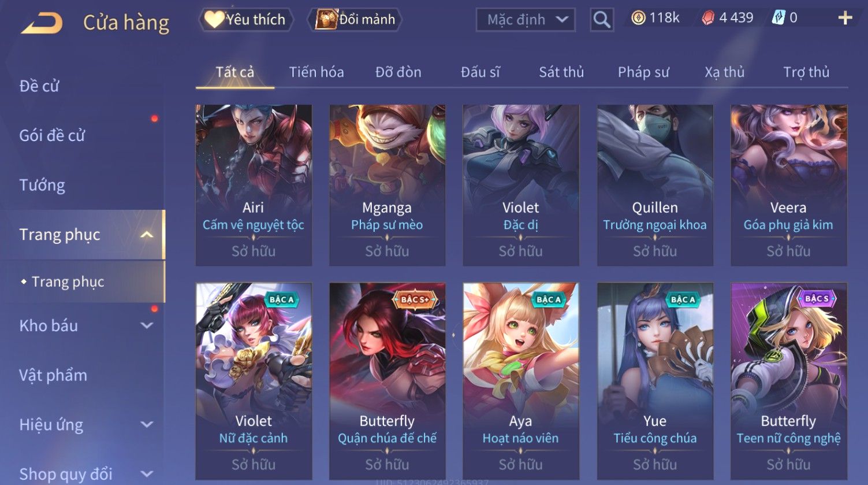Screen dimensions: 868x485
Task: Switch to the Sát thủ tab
Action: [x=561, y=72]
